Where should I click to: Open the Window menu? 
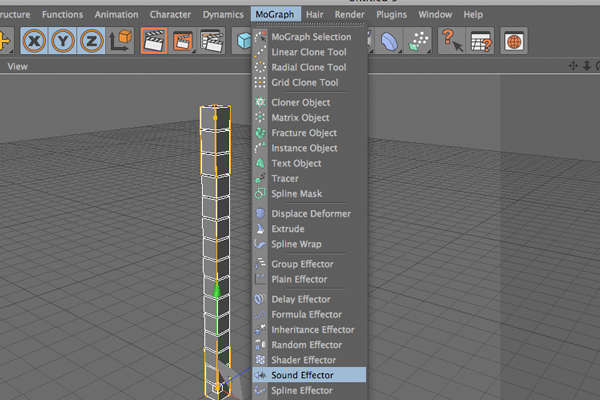click(x=435, y=15)
